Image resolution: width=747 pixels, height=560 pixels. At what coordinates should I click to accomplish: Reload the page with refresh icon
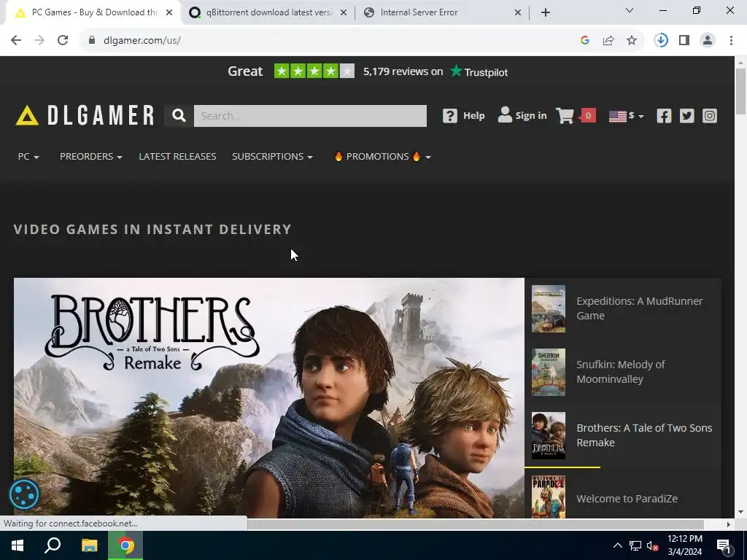coord(63,41)
